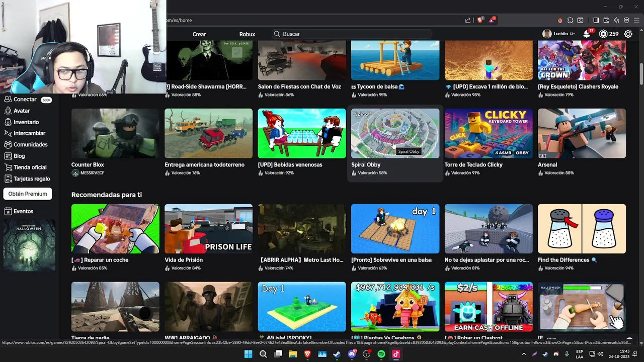Open Spotify from the taskbar
Screen dimensions: 644x362
[x=381, y=354]
